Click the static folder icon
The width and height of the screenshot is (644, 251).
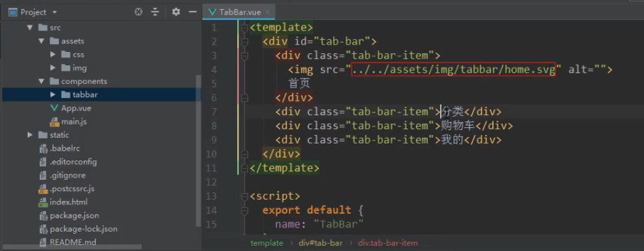[43, 135]
